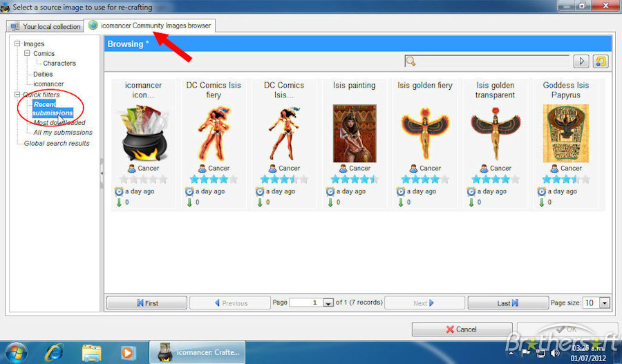The height and width of the screenshot is (364, 622).
Task: Collapse the Quick filters node
Action: click(17, 95)
